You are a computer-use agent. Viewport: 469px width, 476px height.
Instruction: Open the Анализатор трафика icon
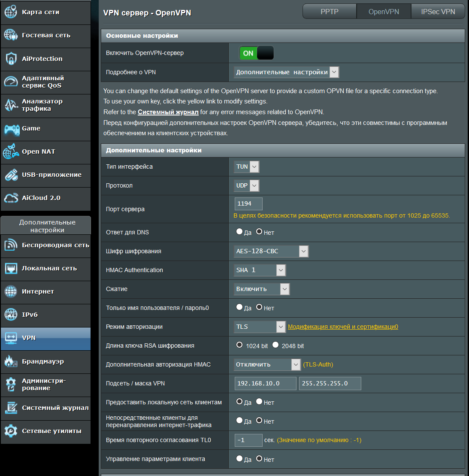coord(11,105)
